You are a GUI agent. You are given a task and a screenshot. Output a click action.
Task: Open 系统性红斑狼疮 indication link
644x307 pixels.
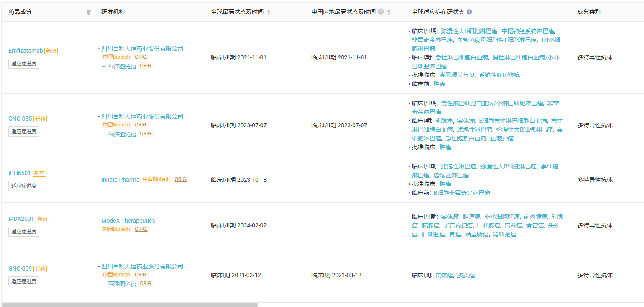(x=500, y=75)
